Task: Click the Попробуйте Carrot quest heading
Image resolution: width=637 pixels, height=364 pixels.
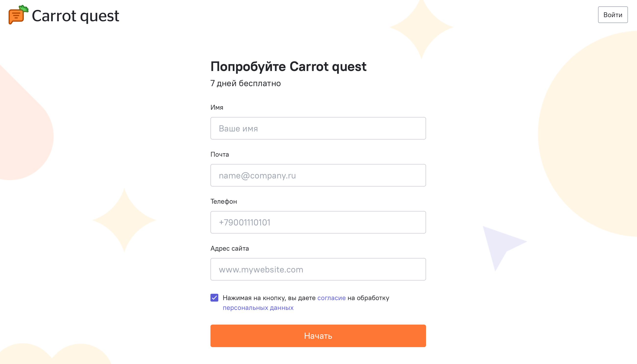Action: (x=288, y=67)
